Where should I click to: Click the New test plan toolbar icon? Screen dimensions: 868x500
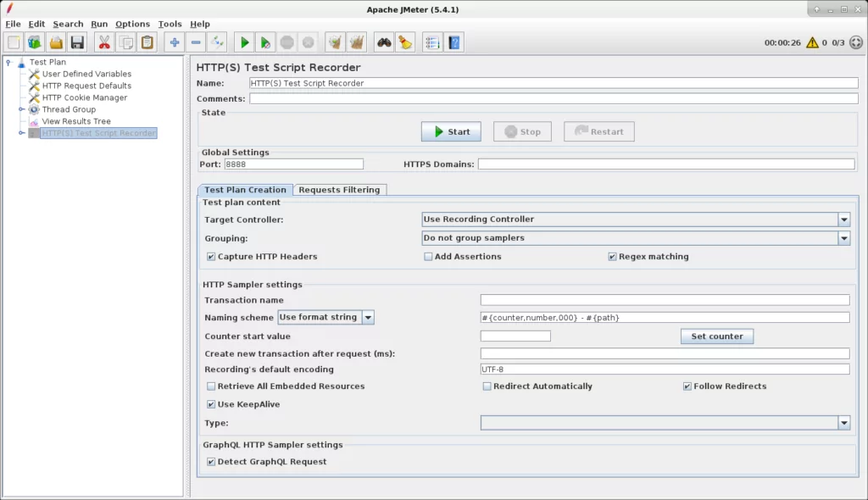point(14,42)
